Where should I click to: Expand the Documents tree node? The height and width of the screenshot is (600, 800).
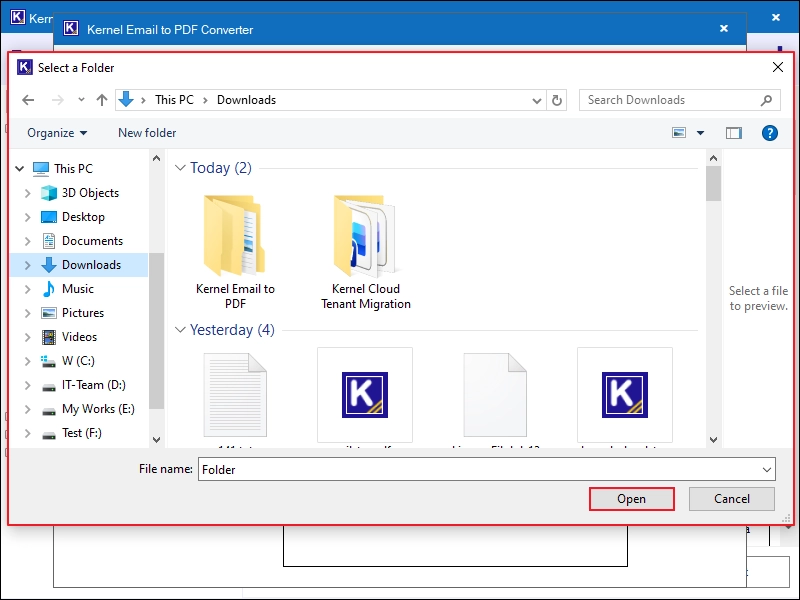(28, 241)
